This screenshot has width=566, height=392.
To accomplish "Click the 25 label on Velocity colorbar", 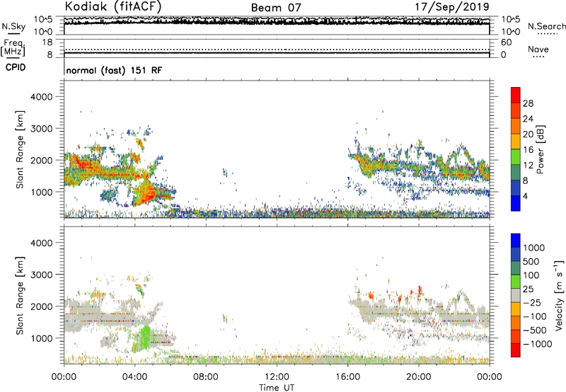I will pos(528,289).
